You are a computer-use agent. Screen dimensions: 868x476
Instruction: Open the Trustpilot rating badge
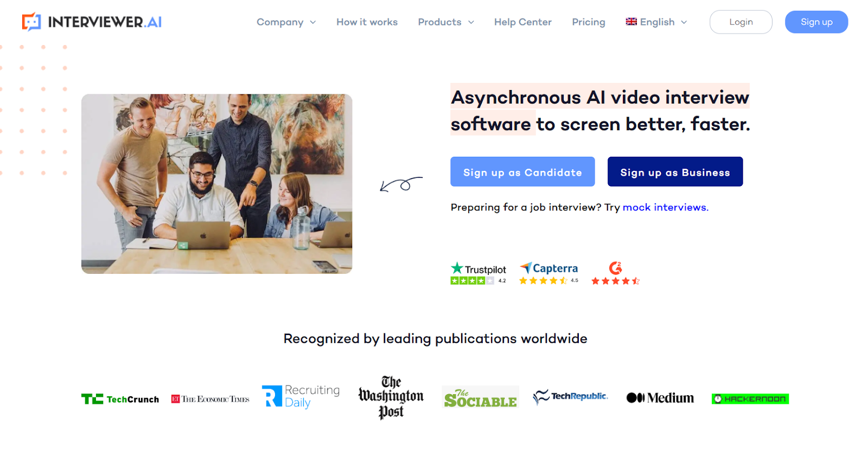(478, 273)
